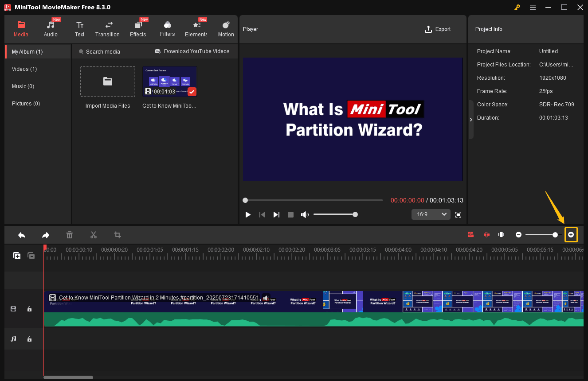Open the Elements tab

pyautogui.click(x=196, y=29)
